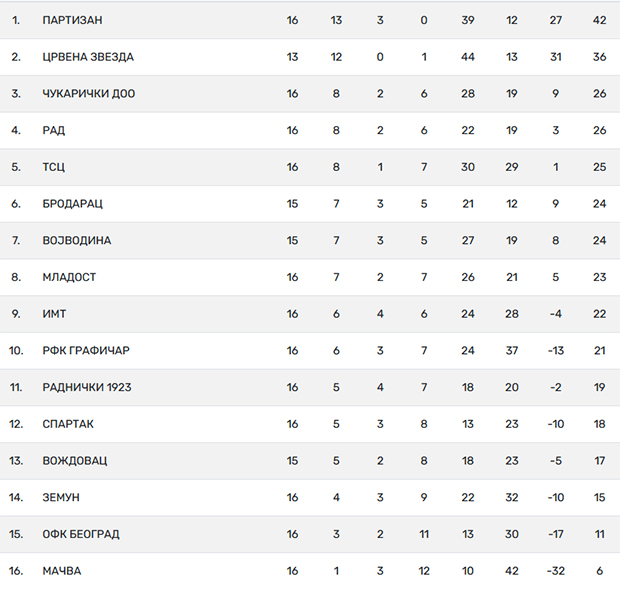Click Мачва's goal difference -32
620x589 pixels.
556,571
